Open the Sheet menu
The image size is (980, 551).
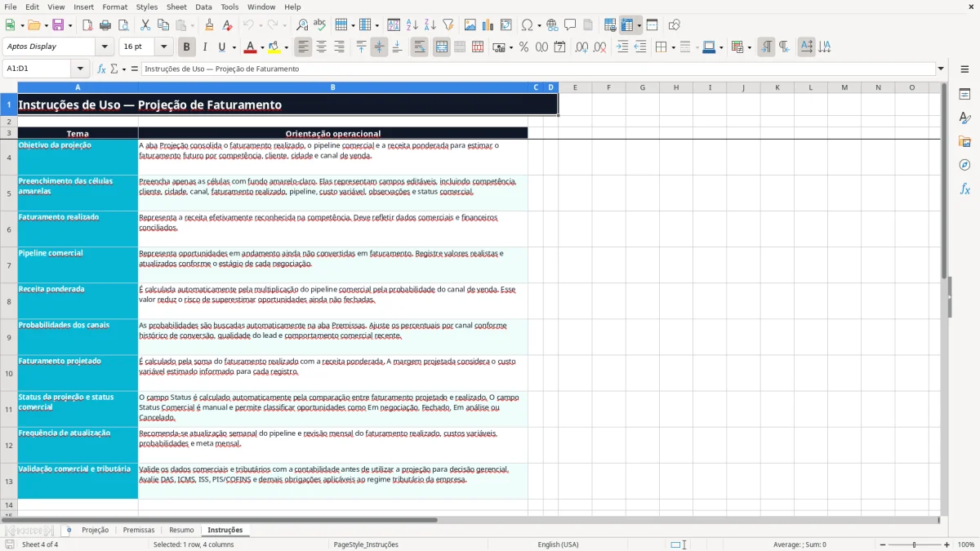click(176, 7)
